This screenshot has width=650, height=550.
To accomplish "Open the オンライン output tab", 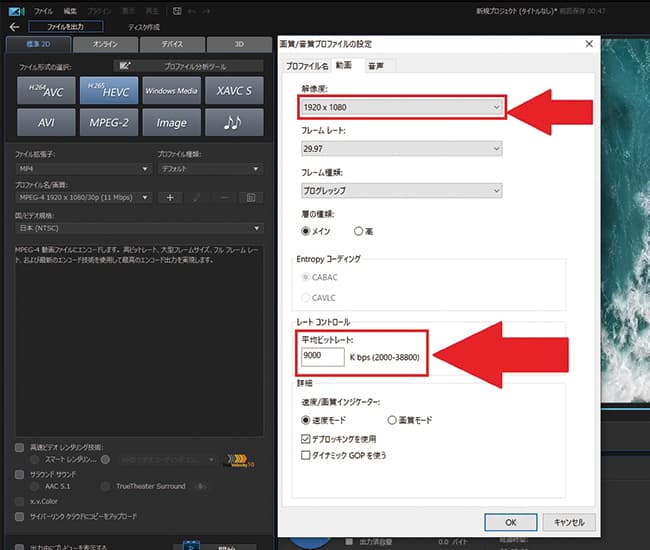I will (105, 44).
